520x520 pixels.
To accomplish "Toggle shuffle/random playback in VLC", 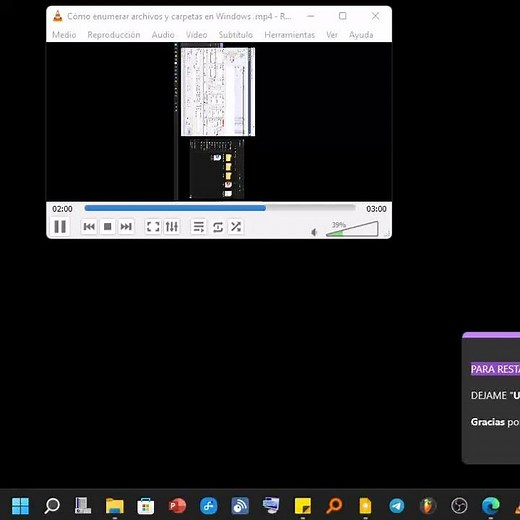I will [236, 227].
